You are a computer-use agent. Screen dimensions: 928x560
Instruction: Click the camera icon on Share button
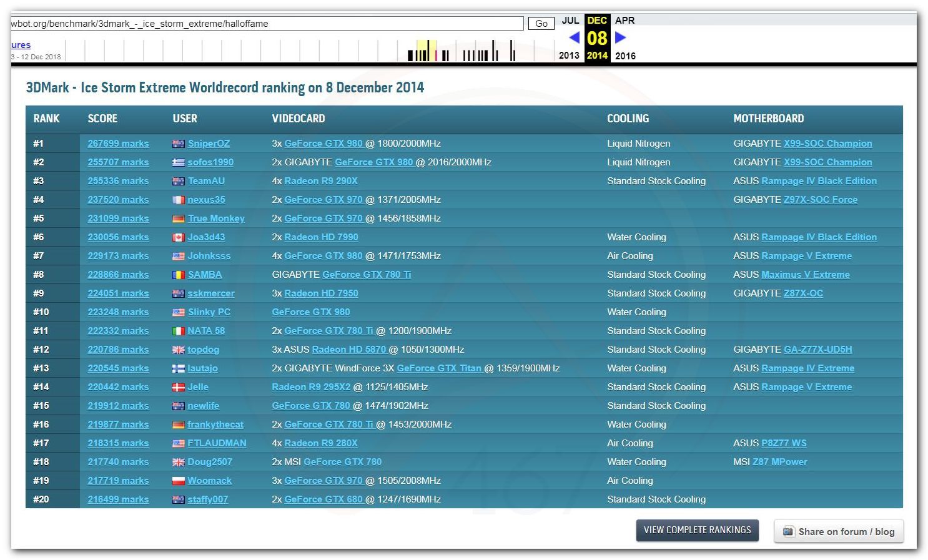(x=789, y=531)
